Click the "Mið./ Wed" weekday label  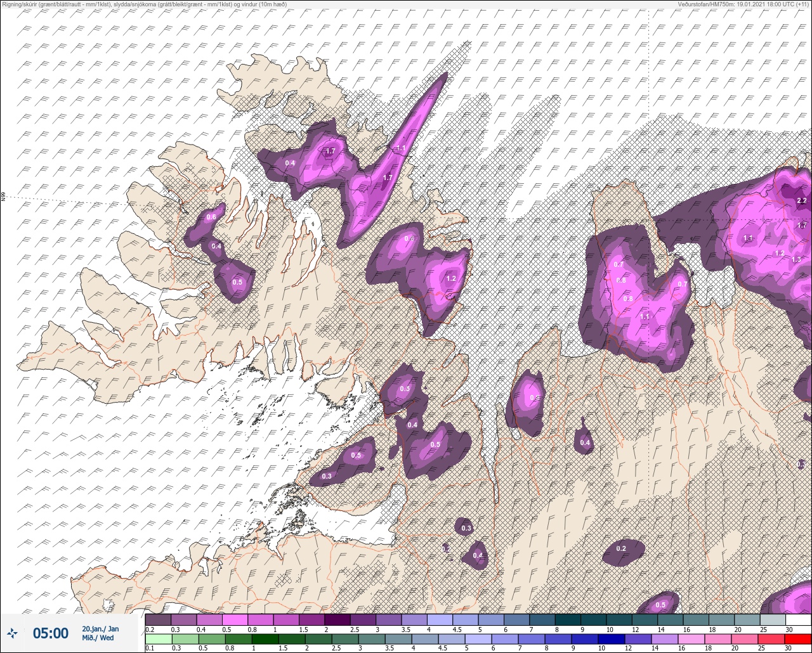coord(98,638)
